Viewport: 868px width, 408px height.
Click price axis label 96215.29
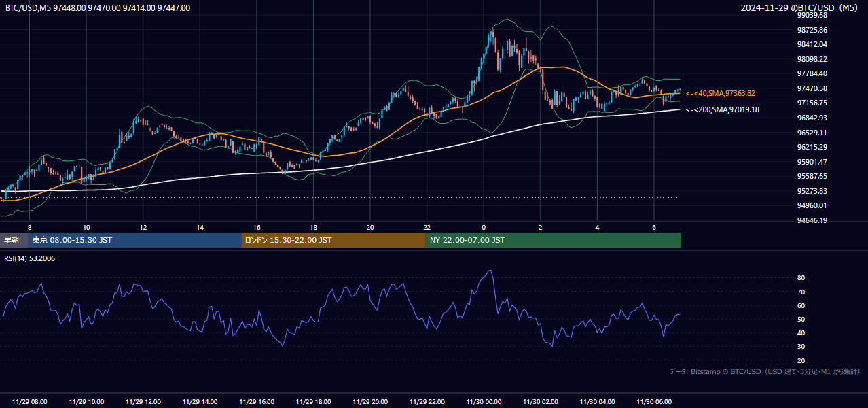[812, 147]
